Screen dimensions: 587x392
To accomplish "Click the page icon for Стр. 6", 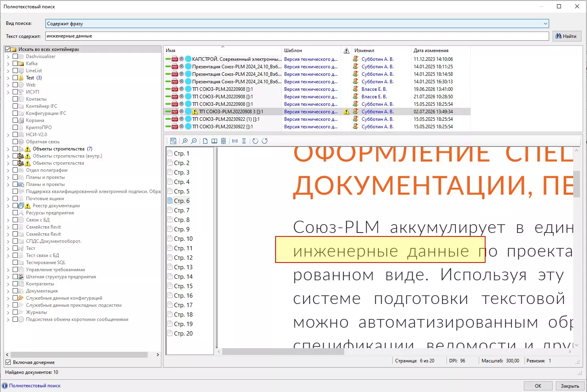I will point(170,201).
